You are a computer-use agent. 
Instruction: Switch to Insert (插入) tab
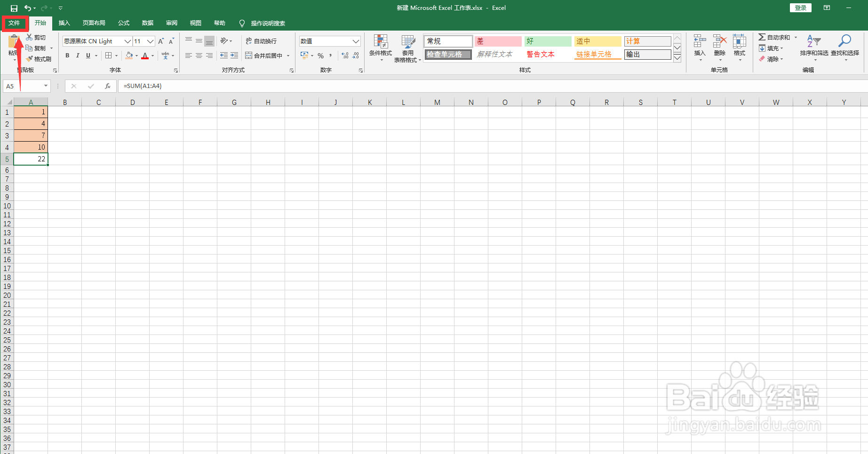click(64, 23)
